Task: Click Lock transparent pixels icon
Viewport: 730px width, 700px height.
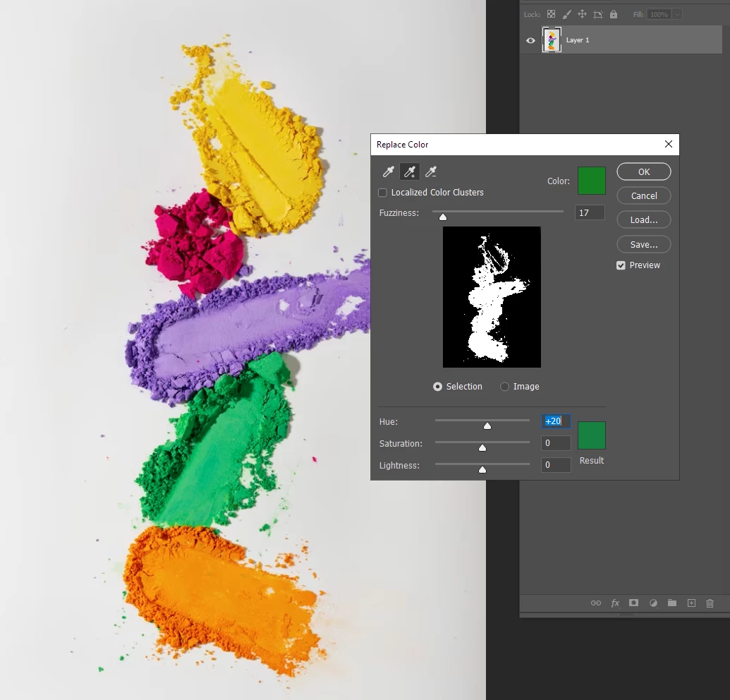Action: (x=552, y=14)
